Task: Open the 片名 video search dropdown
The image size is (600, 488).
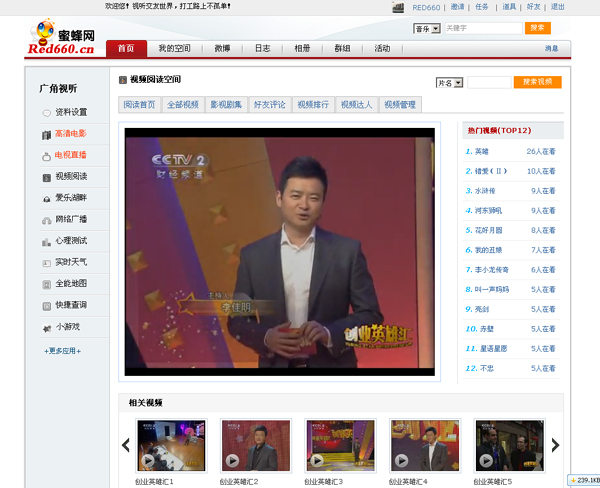Action: (x=450, y=83)
